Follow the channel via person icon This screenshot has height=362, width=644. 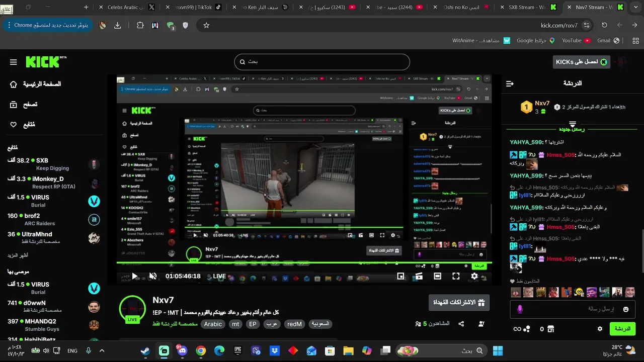[x=481, y=324]
